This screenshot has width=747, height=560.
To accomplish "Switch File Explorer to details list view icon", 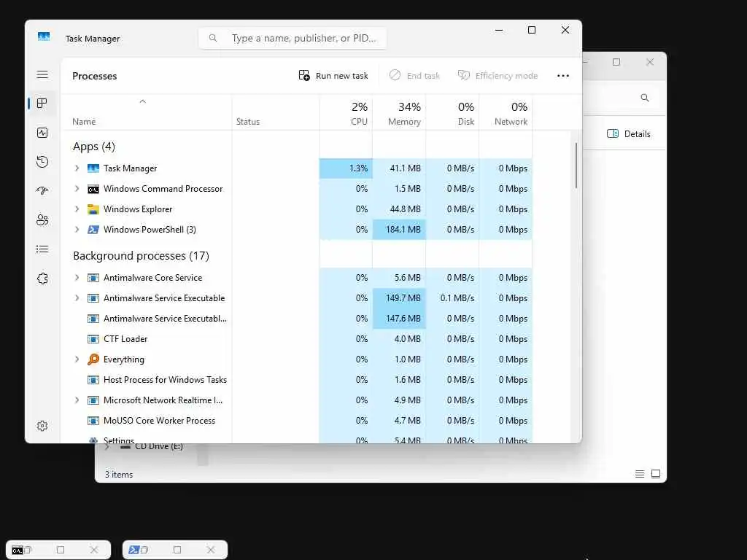I will pos(640,474).
